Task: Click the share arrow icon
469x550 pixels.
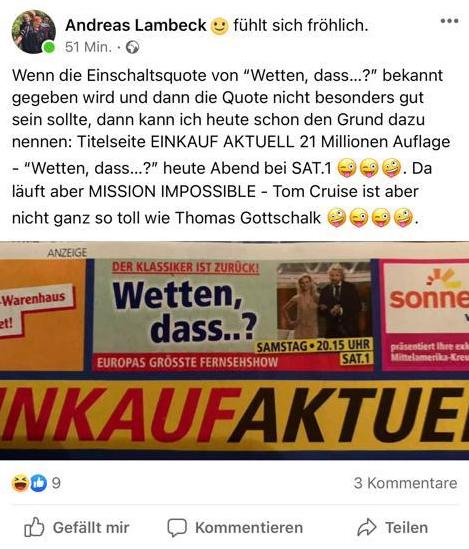Action: pos(367,527)
